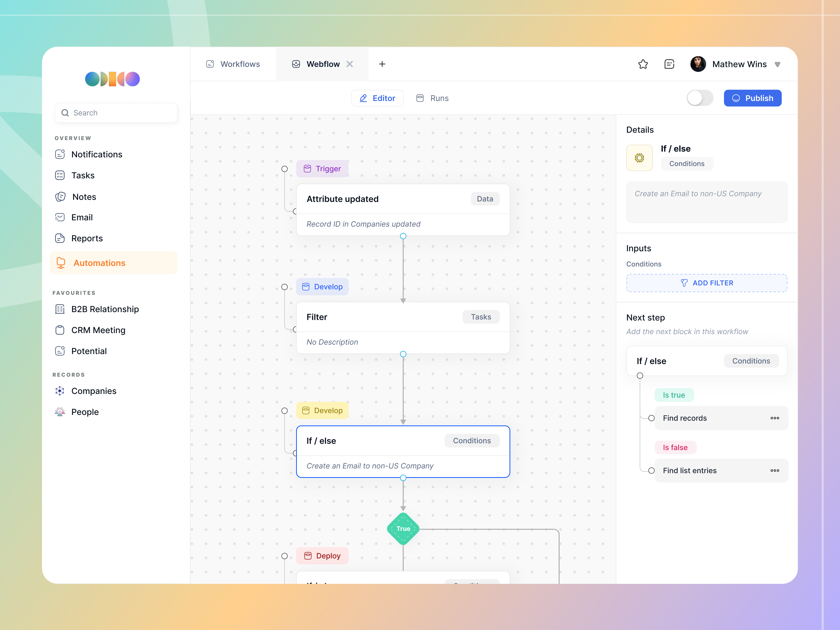Open the Reports section
This screenshot has height=630, width=840.
[87, 238]
